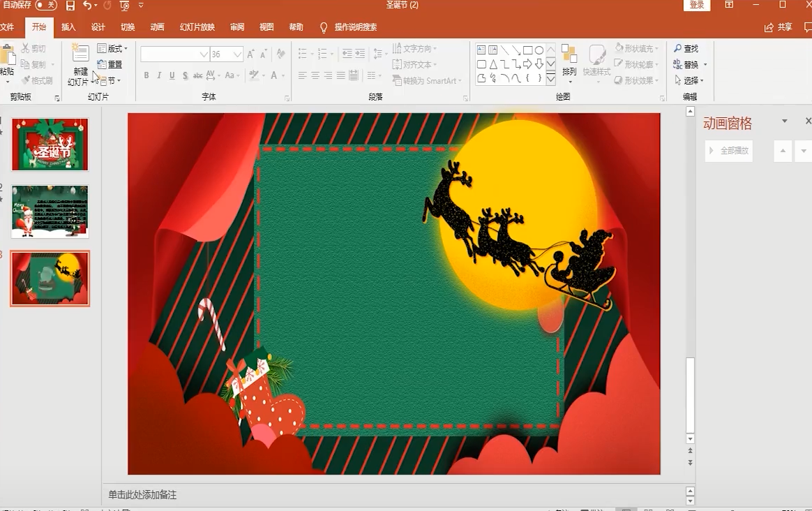Image resolution: width=812 pixels, height=511 pixels.
Task: Click the 快速样式 quick styles button
Action: click(596, 64)
